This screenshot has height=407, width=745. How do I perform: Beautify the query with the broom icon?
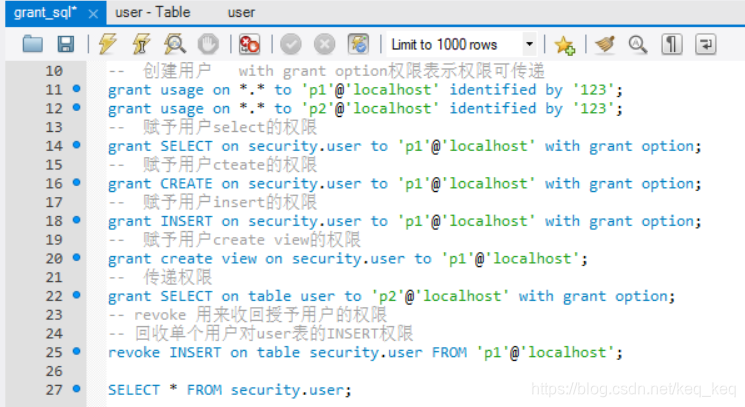pos(604,44)
